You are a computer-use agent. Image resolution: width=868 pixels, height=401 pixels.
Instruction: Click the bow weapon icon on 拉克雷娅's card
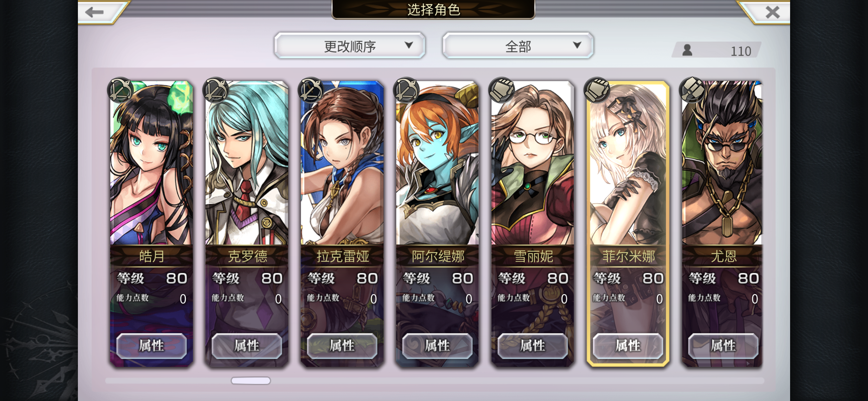tap(311, 90)
